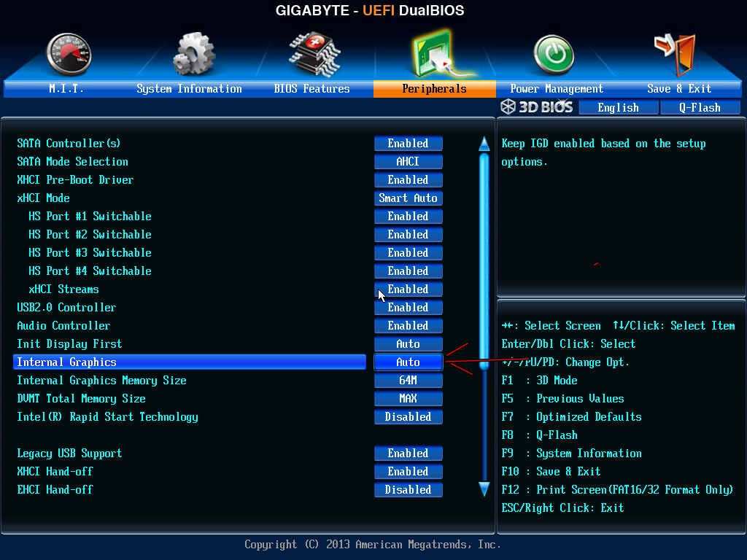Open the SATA Mode Selection AHCI option
Screen dimensions: 747x560
pyautogui.click(x=409, y=161)
